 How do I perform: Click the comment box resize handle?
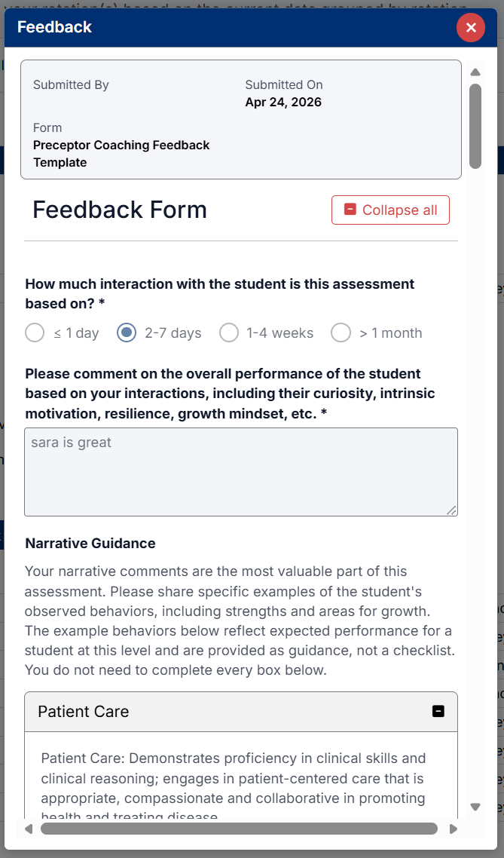[451, 510]
